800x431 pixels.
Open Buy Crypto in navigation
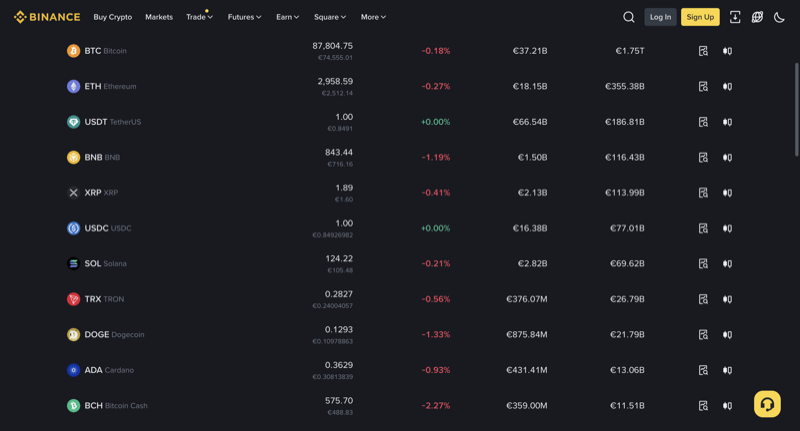coord(113,17)
